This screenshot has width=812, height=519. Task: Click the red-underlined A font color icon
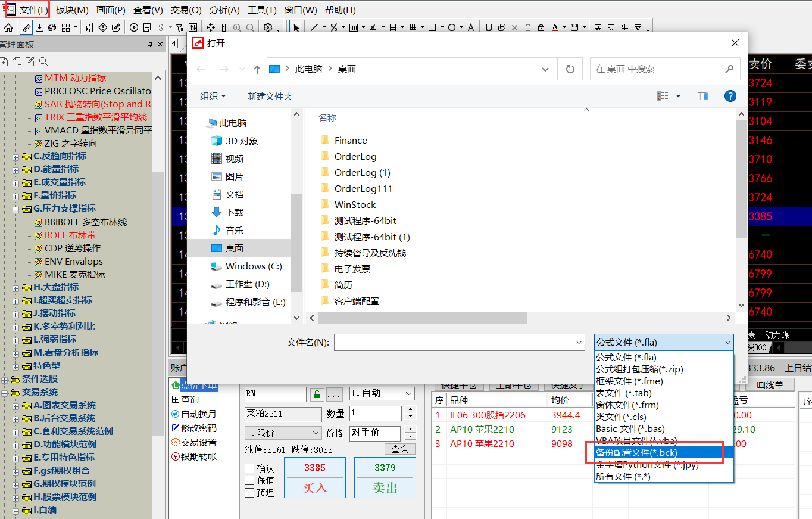click(555, 27)
